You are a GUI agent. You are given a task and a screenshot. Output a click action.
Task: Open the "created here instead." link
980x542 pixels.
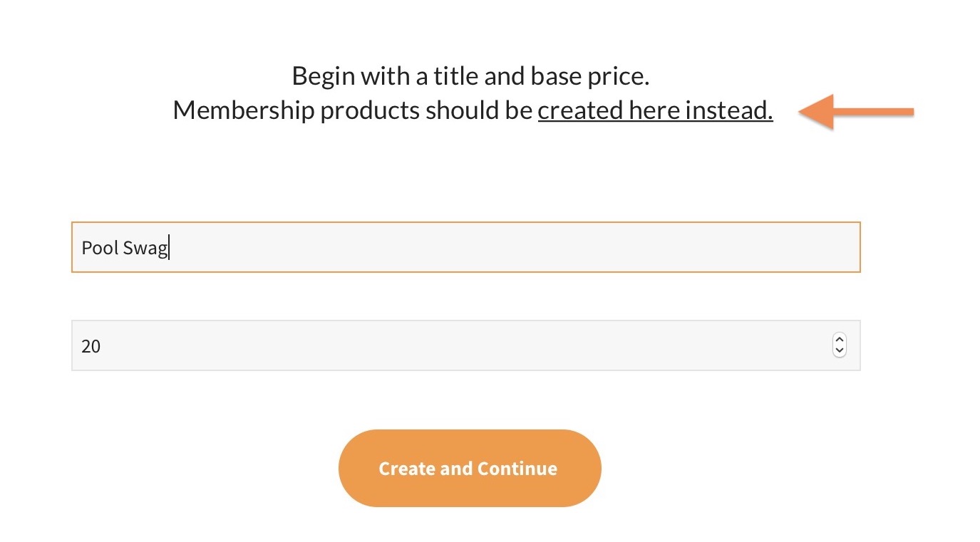[655, 111]
